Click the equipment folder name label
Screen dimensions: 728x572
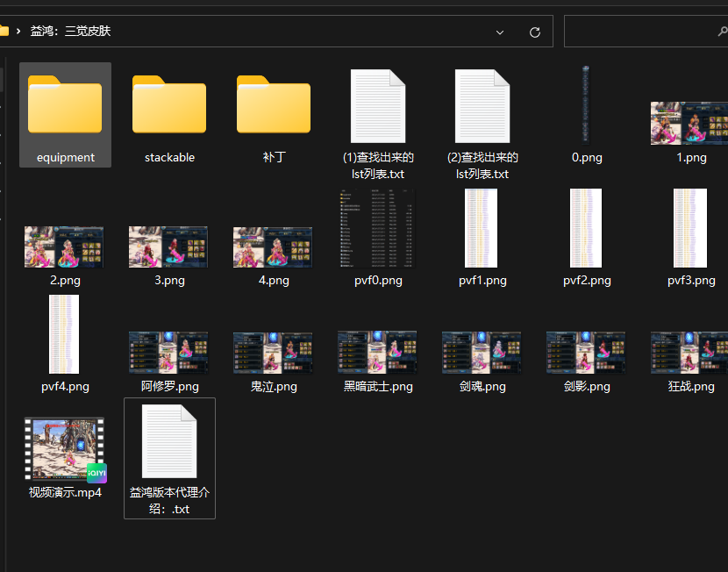(66, 157)
